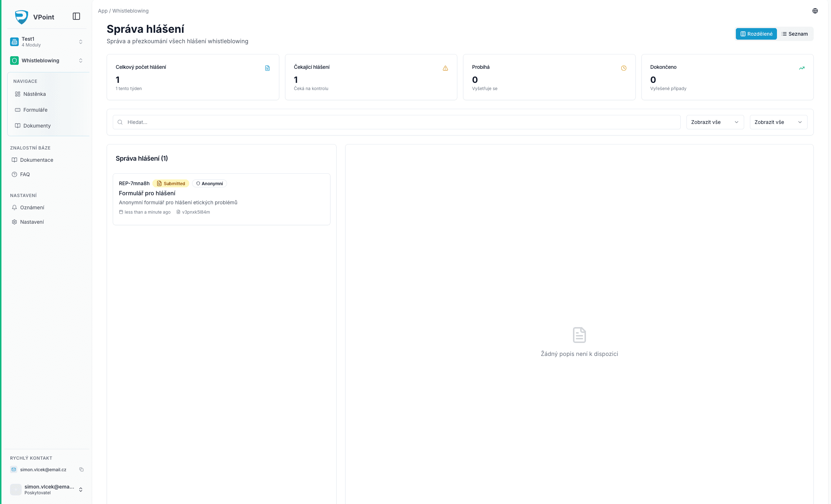
Task: Switch to Seznam list view
Action: point(795,34)
